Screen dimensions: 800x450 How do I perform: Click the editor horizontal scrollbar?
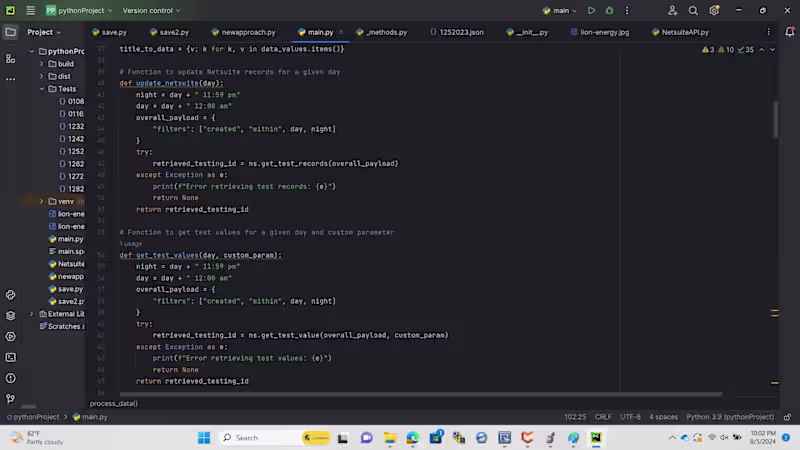(x=421, y=394)
